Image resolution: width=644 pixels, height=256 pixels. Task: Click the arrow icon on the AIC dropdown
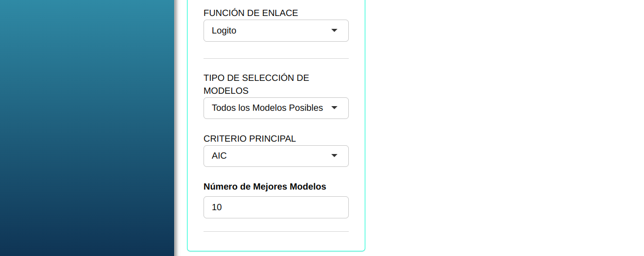point(334,156)
